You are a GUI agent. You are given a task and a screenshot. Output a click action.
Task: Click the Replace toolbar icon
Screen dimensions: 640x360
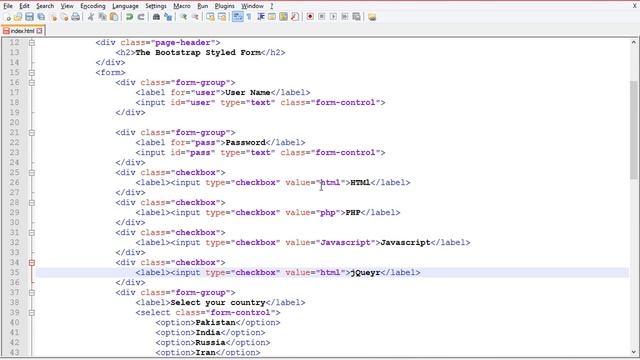(168, 17)
